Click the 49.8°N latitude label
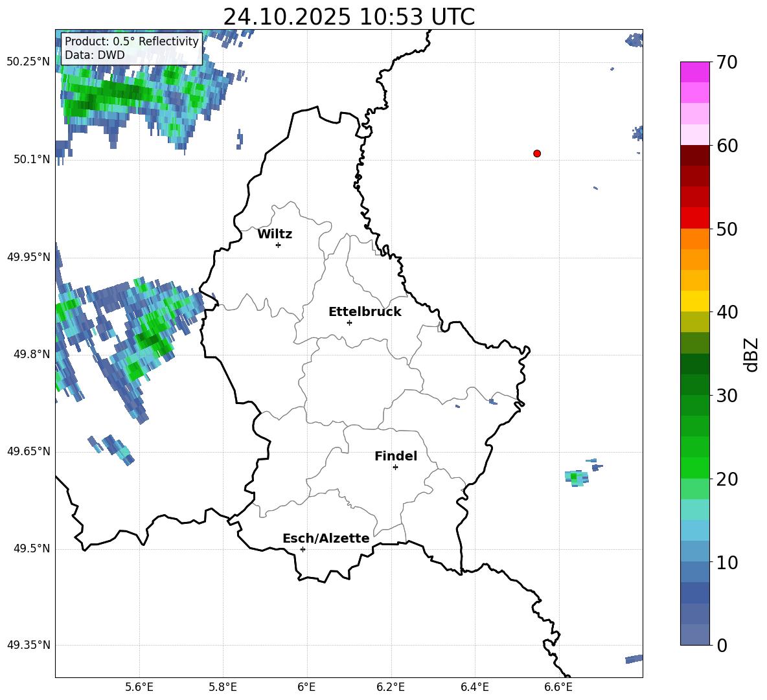Viewport: 767px width, 700px height. point(32,354)
